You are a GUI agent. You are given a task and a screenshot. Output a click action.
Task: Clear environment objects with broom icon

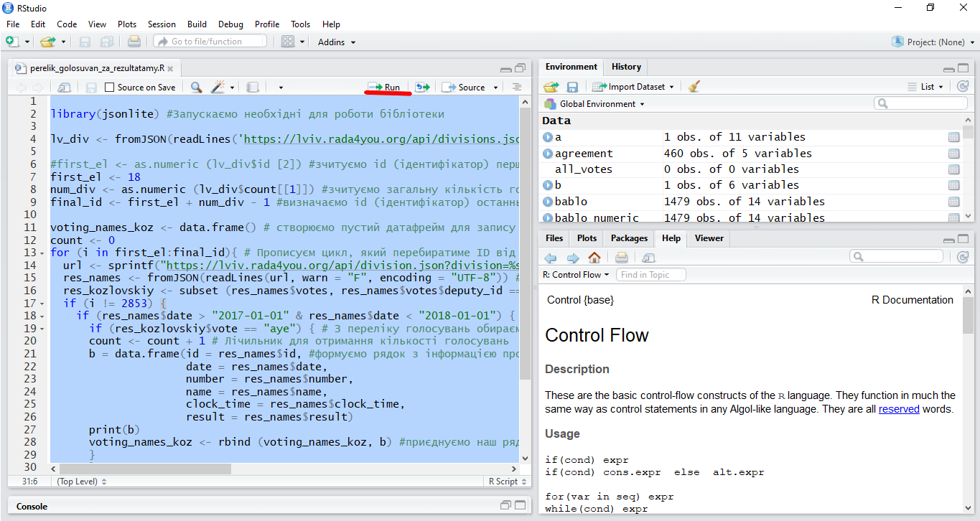[694, 87]
